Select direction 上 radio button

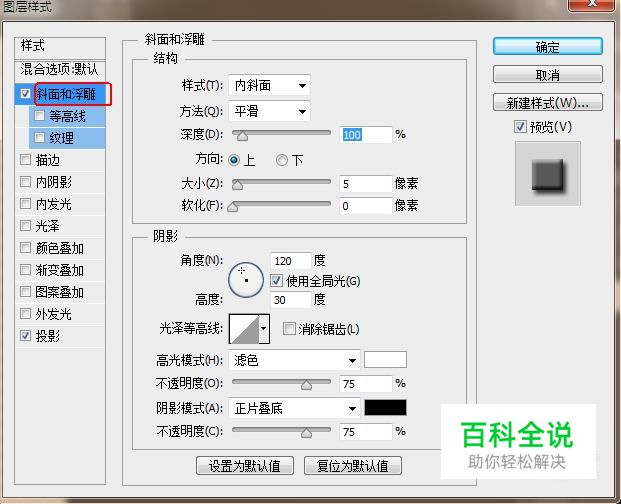(x=234, y=160)
